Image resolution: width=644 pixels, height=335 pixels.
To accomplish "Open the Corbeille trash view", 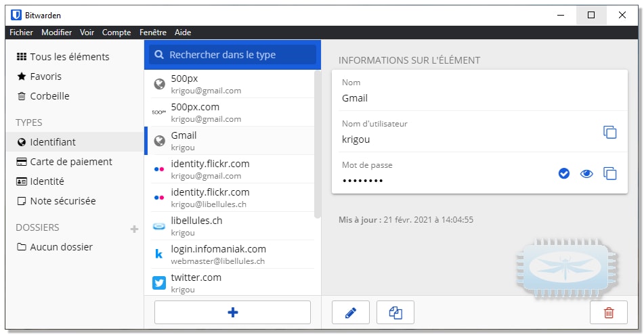I will click(74, 96).
